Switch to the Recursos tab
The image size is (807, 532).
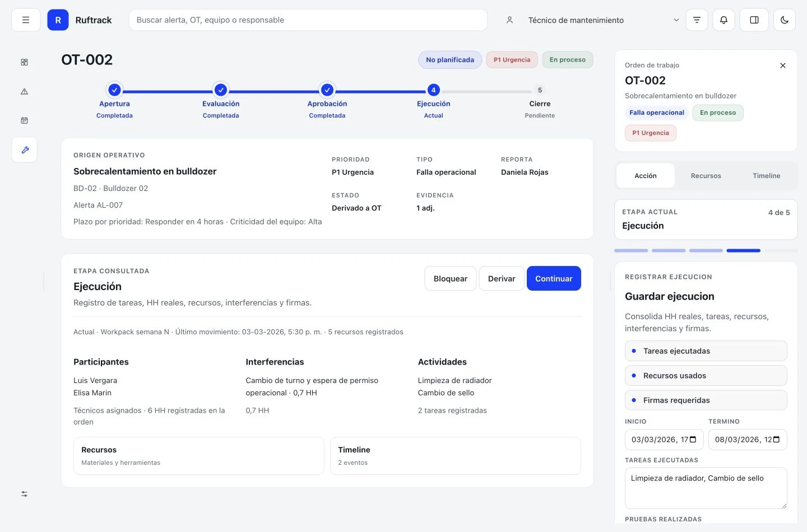click(706, 176)
